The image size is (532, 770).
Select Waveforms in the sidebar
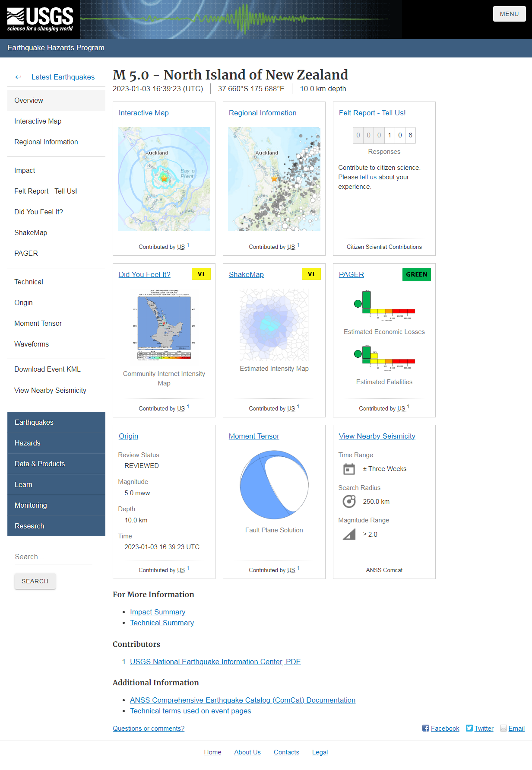click(56, 344)
